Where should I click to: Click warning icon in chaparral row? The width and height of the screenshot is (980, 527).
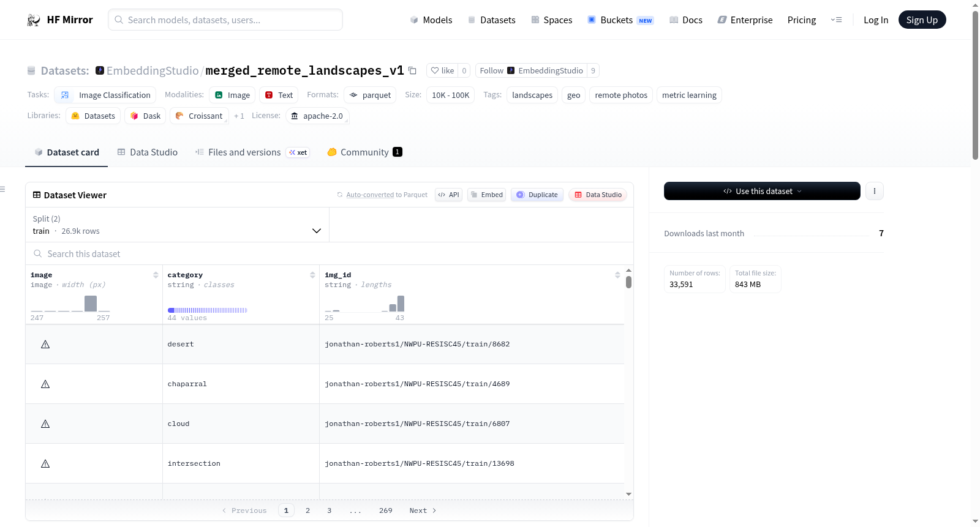point(45,384)
